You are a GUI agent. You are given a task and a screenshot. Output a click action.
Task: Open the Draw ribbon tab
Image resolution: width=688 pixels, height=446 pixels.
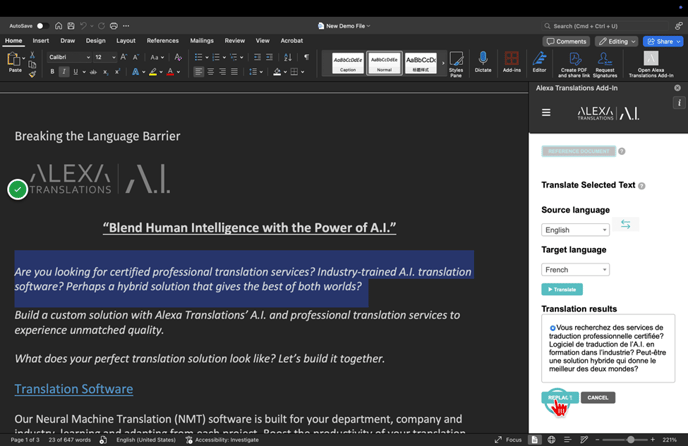click(68, 41)
